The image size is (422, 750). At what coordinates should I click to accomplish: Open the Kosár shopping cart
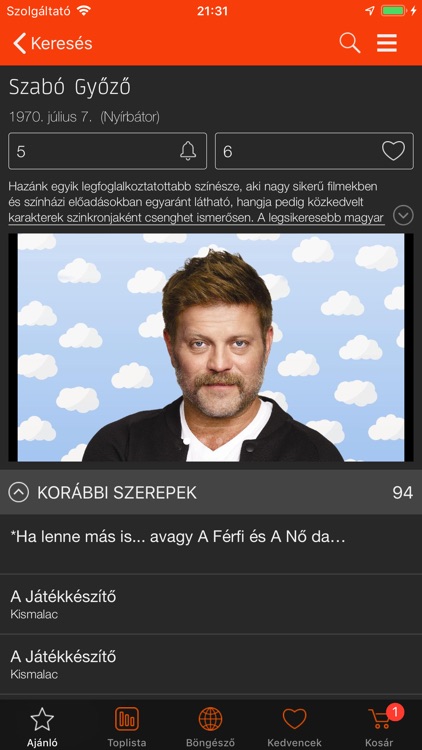[379, 726]
